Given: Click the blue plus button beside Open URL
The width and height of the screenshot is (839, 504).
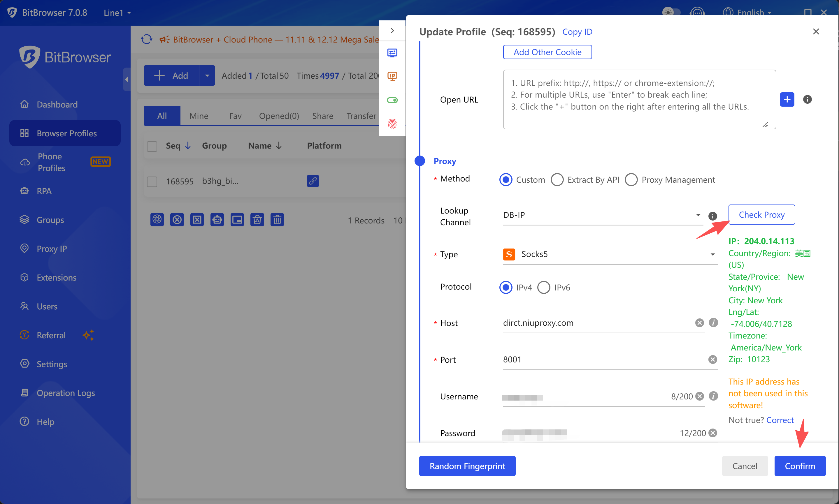Looking at the screenshot, I should pyautogui.click(x=787, y=100).
